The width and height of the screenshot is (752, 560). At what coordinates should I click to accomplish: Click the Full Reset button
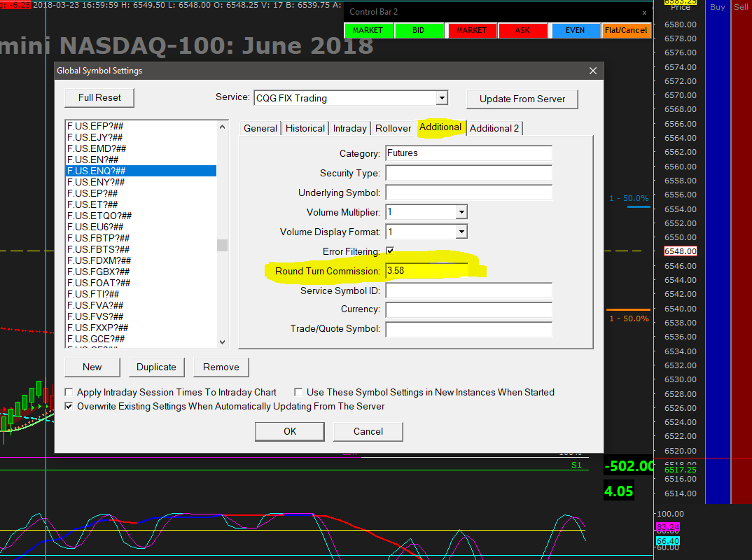tap(99, 98)
